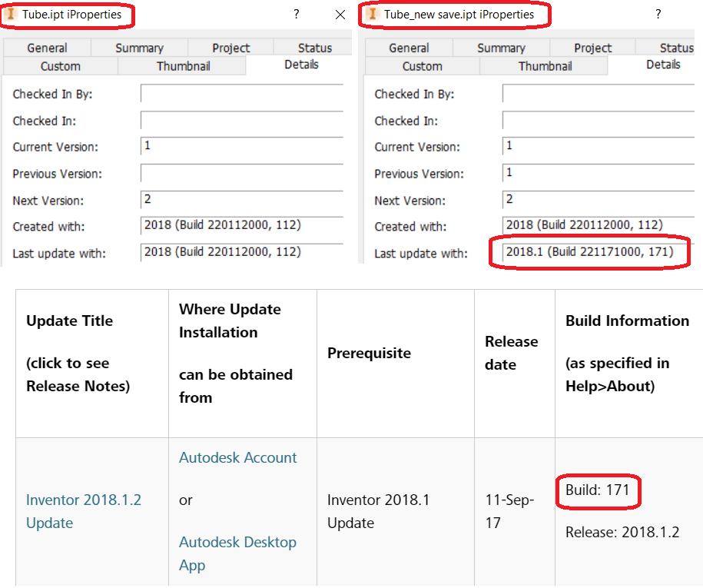Image resolution: width=703 pixels, height=588 pixels.
Task: Click the Next Version field in Tube.ipt iProperties
Action: [242, 200]
